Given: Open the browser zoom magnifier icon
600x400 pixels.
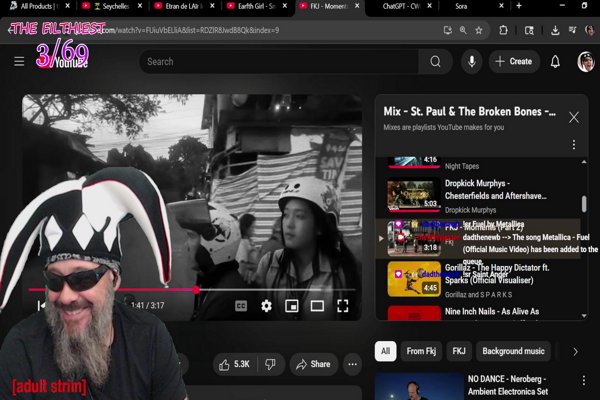Looking at the screenshot, I should point(463,30).
